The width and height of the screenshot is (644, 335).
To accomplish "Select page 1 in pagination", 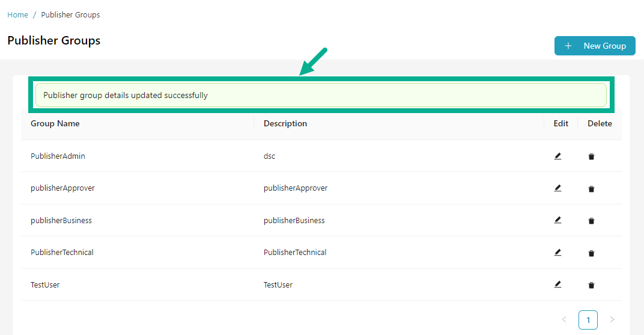I will (588, 320).
